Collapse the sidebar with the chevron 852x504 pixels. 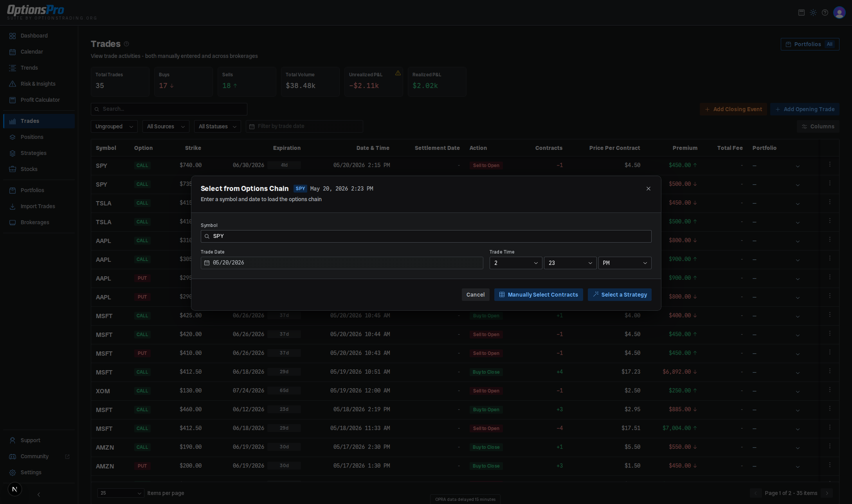click(x=38, y=495)
